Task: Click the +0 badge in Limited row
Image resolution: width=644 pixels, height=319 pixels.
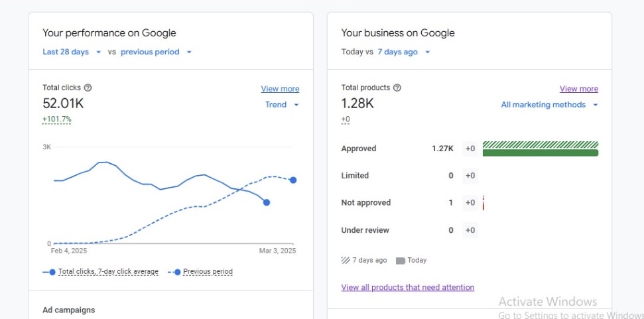Action: coord(470,176)
